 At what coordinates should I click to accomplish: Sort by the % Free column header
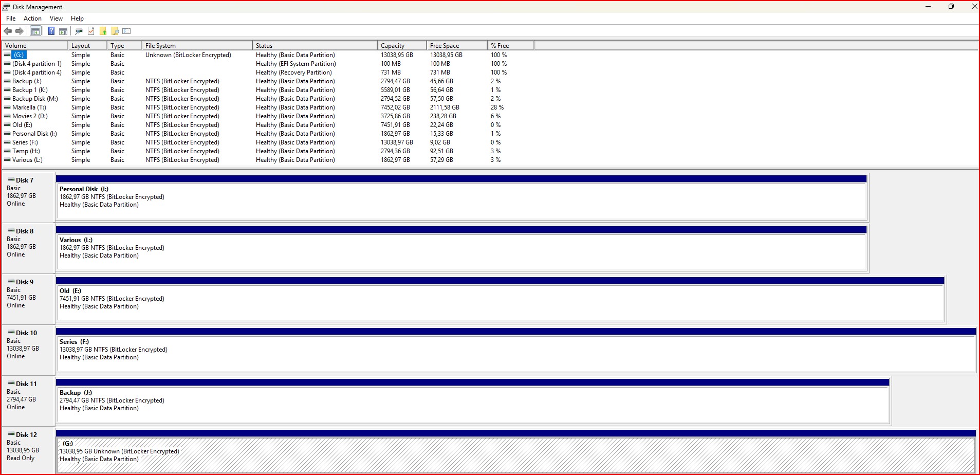tap(511, 46)
